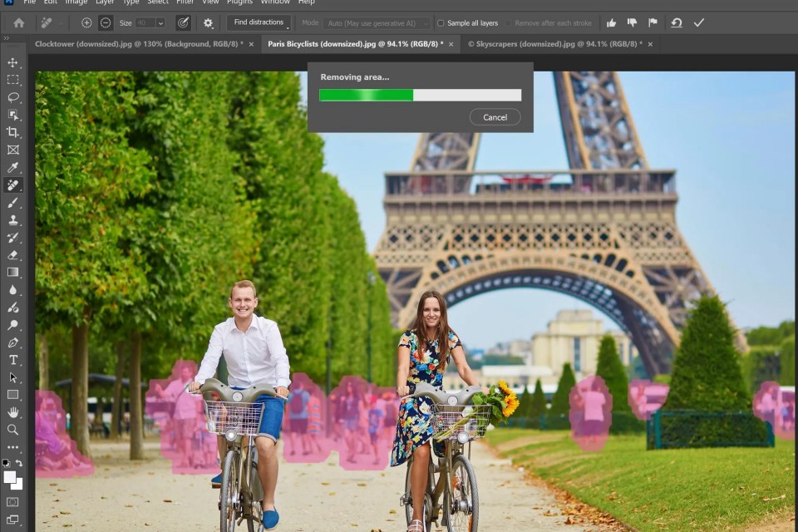The image size is (798, 532).
Task: Select the Lasso tool
Action: [x=13, y=97]
